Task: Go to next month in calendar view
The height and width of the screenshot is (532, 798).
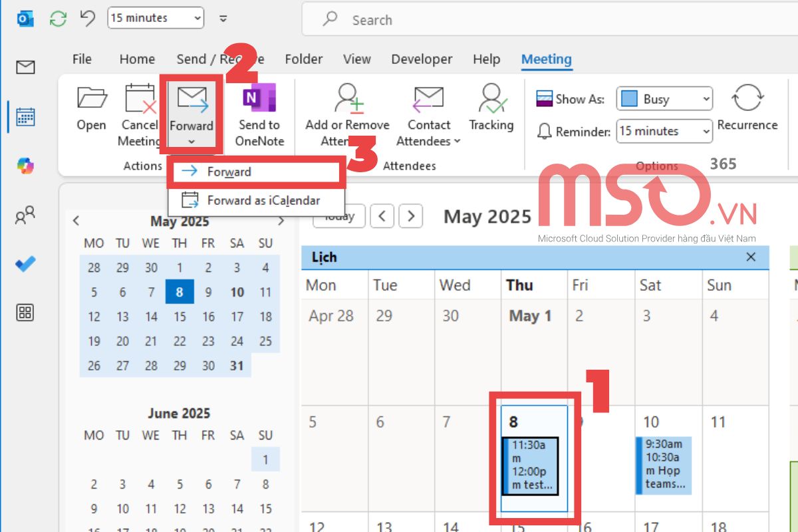Action: tap(411, 215)
